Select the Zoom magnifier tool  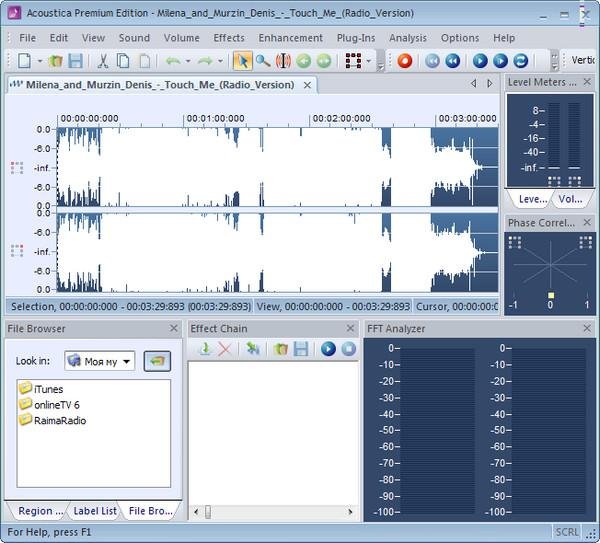(x=263, y=61)
